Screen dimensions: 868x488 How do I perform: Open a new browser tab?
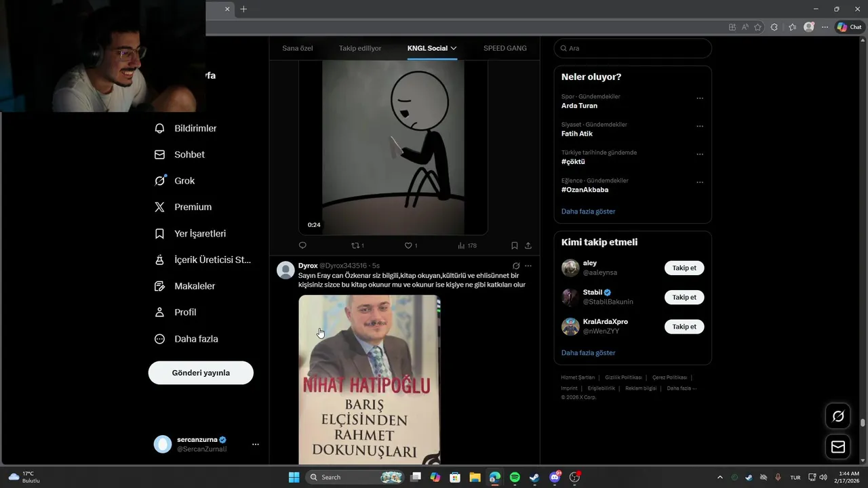[243, 9]
